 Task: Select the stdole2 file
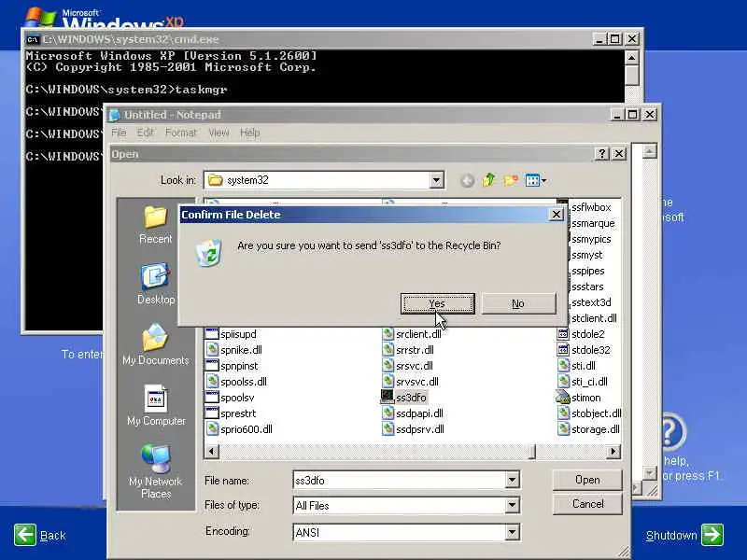click(x=581, y=334)
